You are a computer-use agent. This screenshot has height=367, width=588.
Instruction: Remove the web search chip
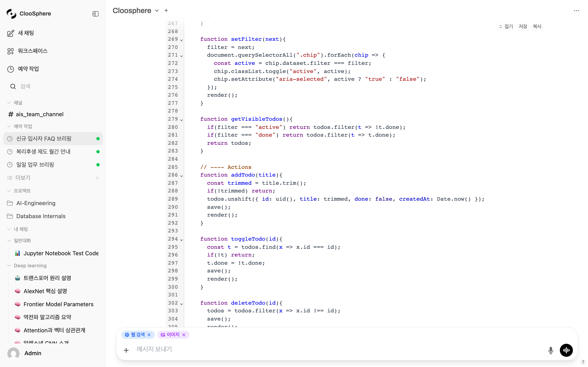[149, 335]
